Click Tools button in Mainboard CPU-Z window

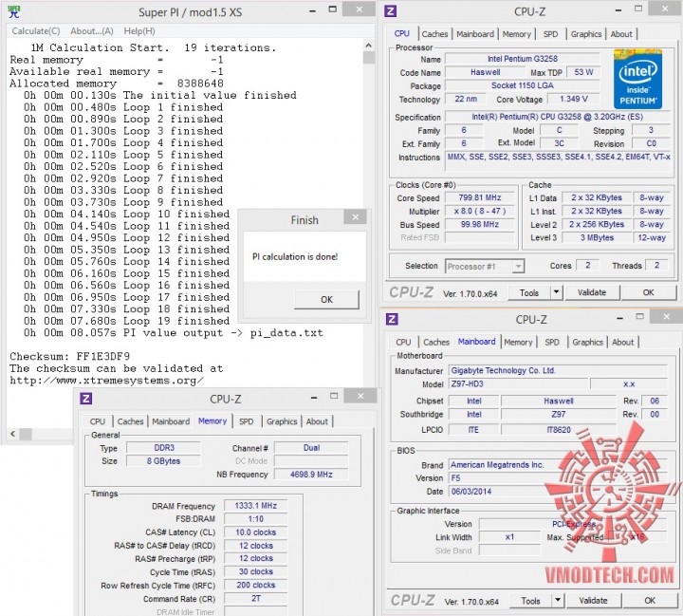click(530, 601)
